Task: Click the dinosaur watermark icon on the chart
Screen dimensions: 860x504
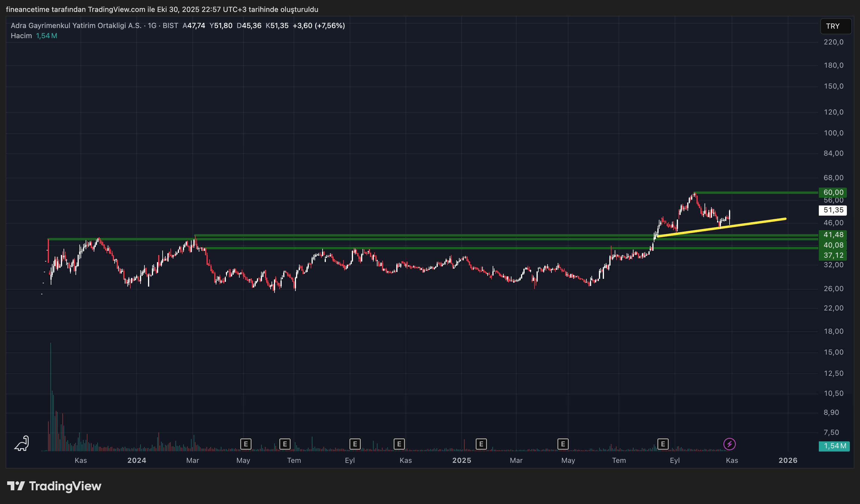Action: (x=21, y=443)
